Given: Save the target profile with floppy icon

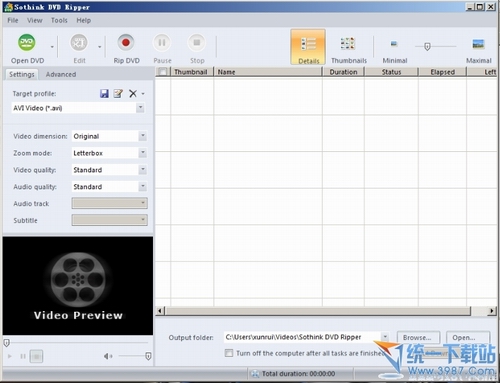Looking at the screenshot, I should click(104, 94).
